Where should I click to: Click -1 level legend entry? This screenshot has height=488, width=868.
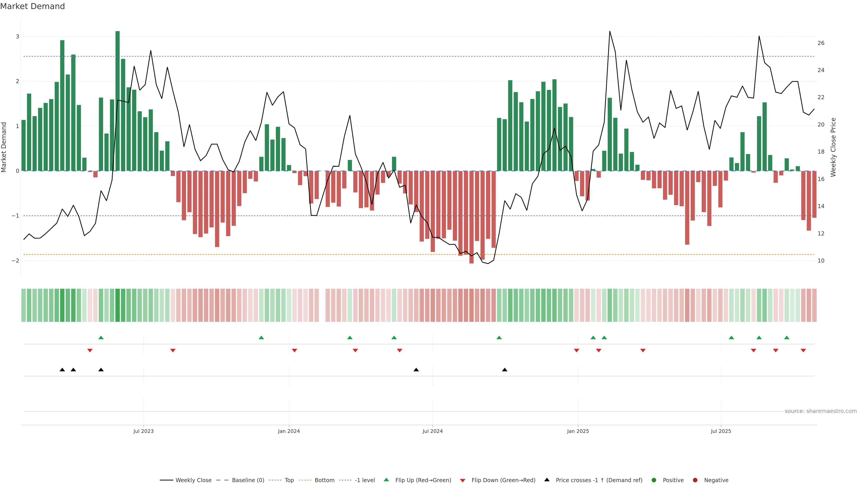pos(365,480)
